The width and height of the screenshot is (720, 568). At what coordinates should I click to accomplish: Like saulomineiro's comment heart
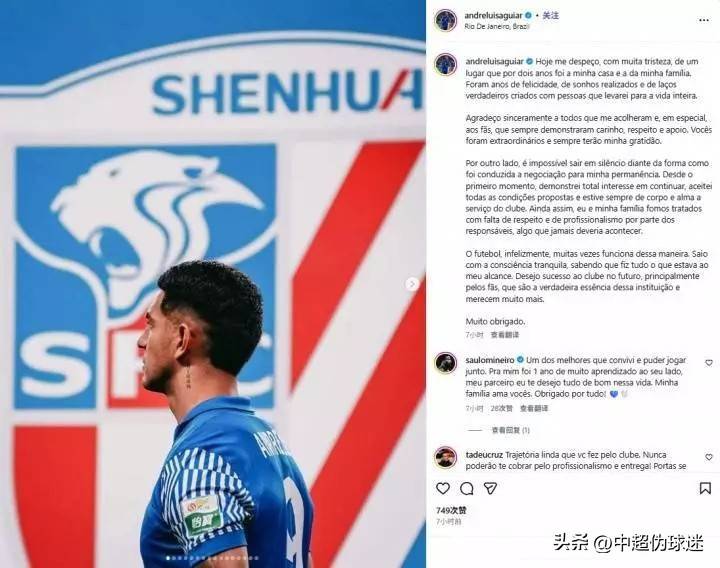coord(709,363)
